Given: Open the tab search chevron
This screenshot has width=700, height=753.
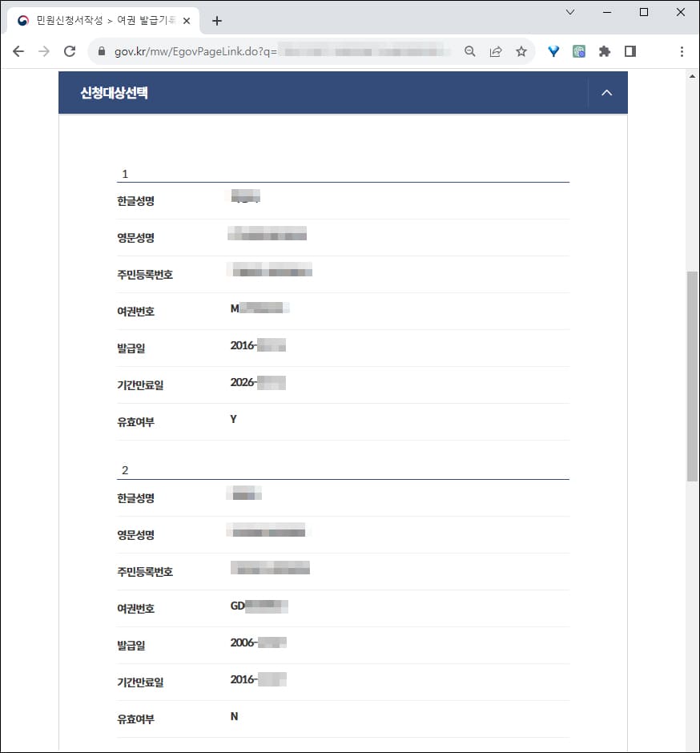Looking at the screenshot, I should tap(569, 12).
